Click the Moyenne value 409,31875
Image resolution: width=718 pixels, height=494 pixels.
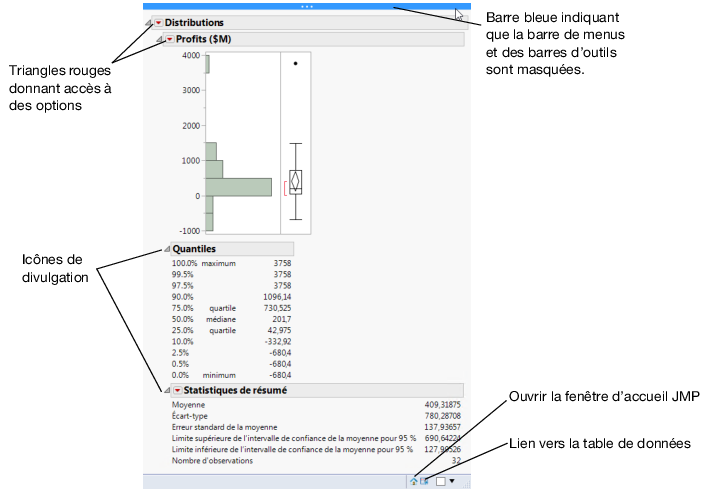click(x=442, y=405)
